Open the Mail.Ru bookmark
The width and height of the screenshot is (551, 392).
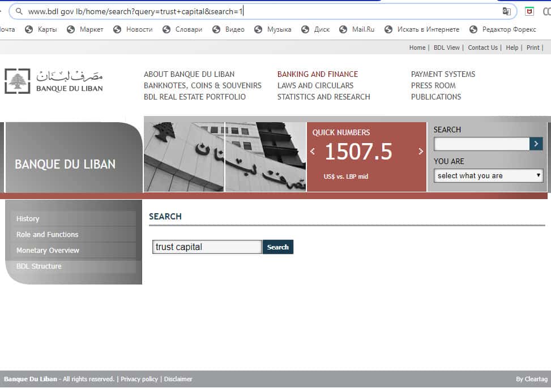357,29
